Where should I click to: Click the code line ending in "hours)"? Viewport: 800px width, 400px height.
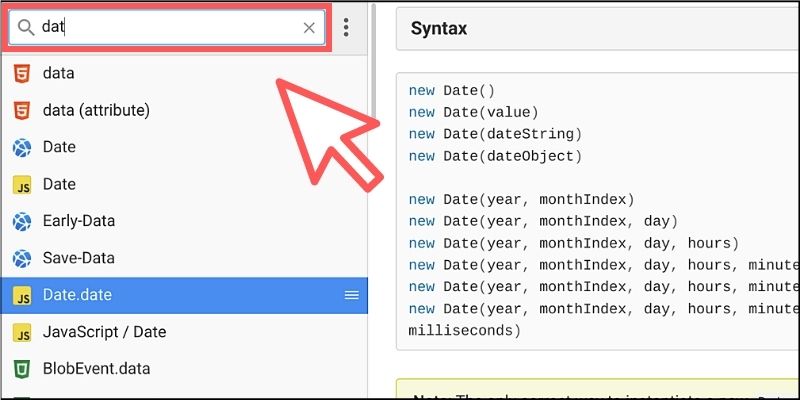[x=574, y=243]
